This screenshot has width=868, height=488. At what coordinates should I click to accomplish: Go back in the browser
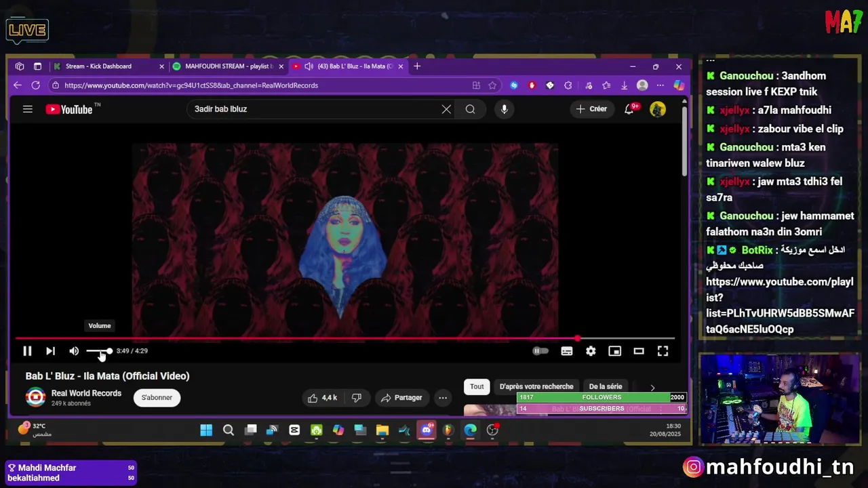coord(18,85)
